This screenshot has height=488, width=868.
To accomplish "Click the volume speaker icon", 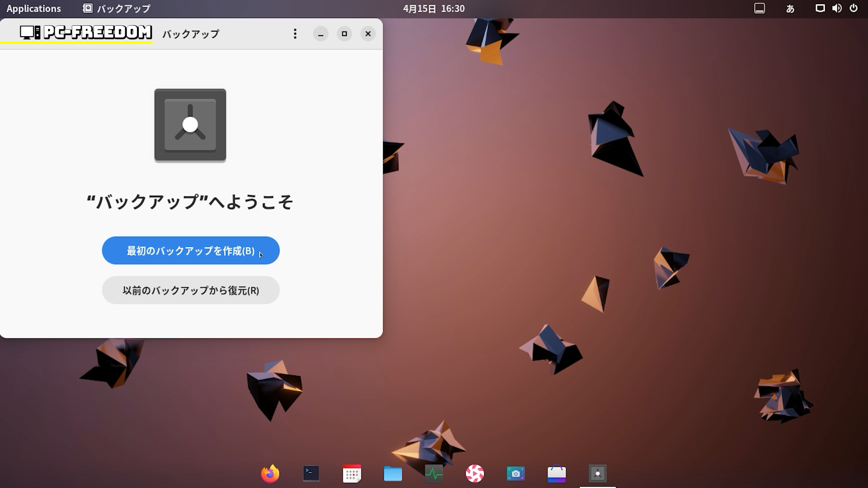I will click(x=837, y=9).
